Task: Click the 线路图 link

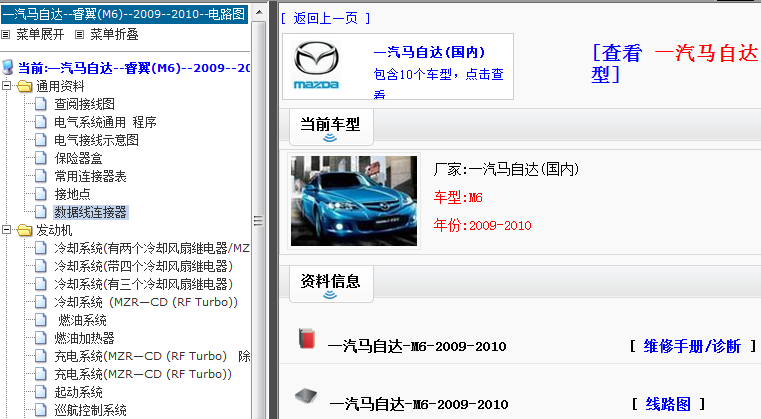Action: point(668,404)
